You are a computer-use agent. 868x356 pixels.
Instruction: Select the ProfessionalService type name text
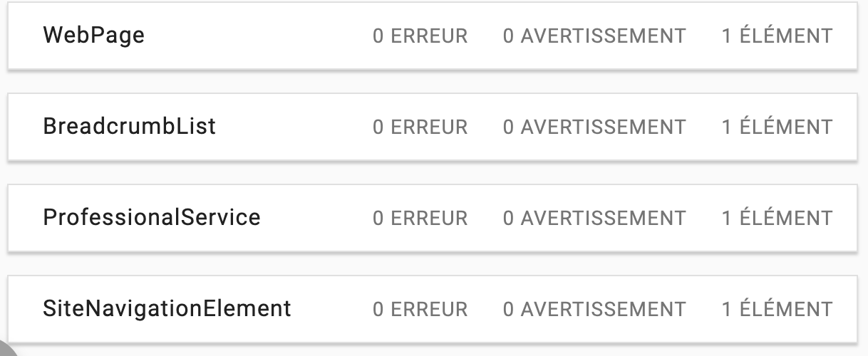[152, 218]
